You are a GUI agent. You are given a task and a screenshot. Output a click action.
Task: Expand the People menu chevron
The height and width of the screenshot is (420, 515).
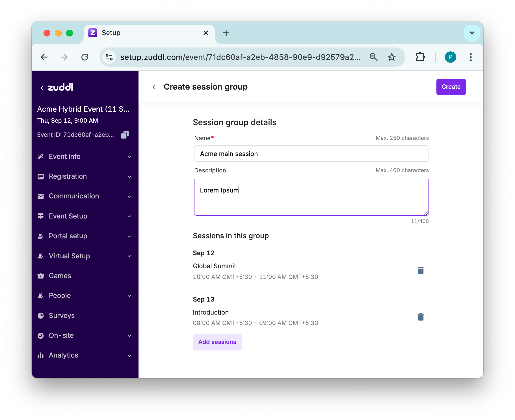coord(129,296)
